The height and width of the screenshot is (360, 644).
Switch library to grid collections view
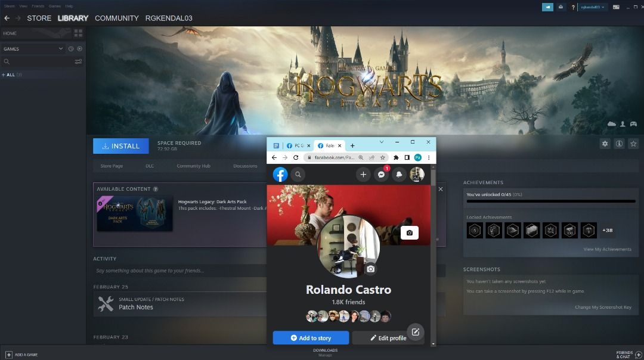78,33
